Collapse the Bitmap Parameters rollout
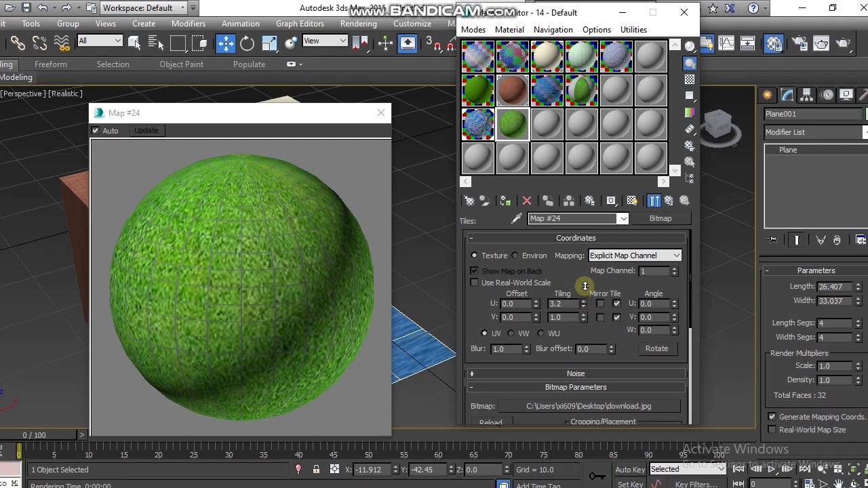Screen dimensions: 868x488 (576, 387)
